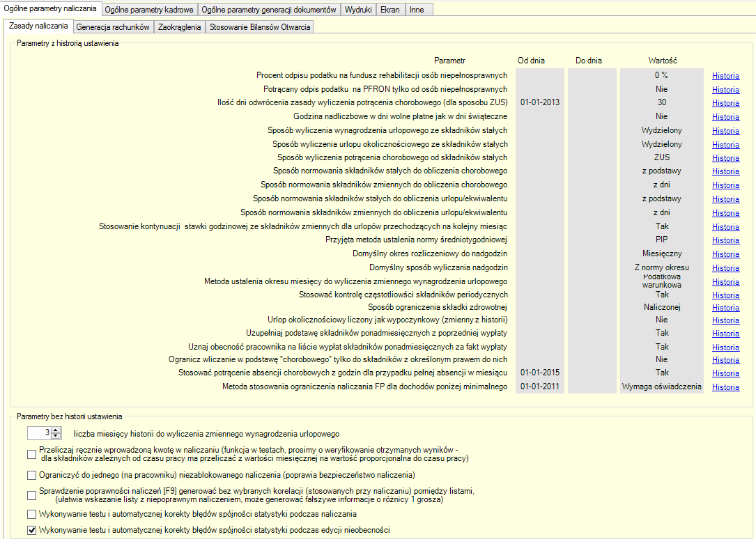Image resolution: width=756 pixels, height=539 pixels.
Task: Click the Miesięczny value cell
Action: [x=661, y=253]
